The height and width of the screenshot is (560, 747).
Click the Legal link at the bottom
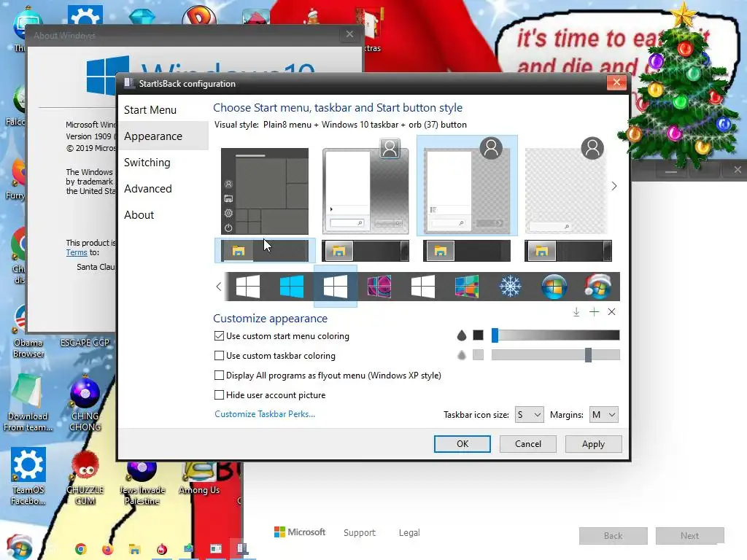tap(409, 533)
